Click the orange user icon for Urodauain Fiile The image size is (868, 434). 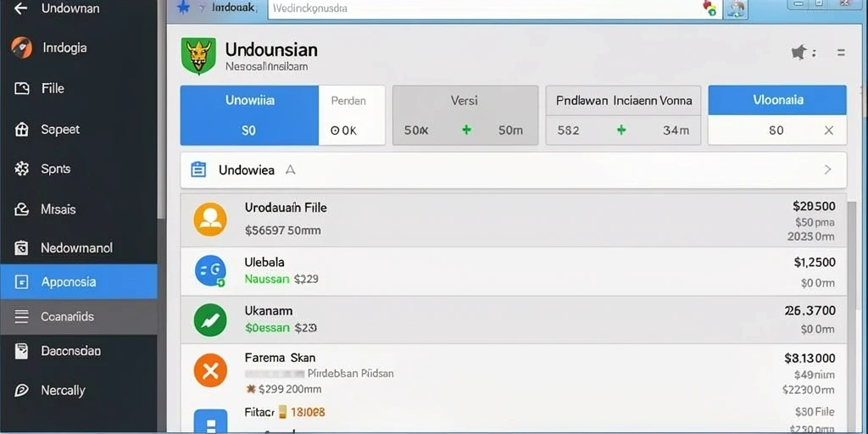210,220
